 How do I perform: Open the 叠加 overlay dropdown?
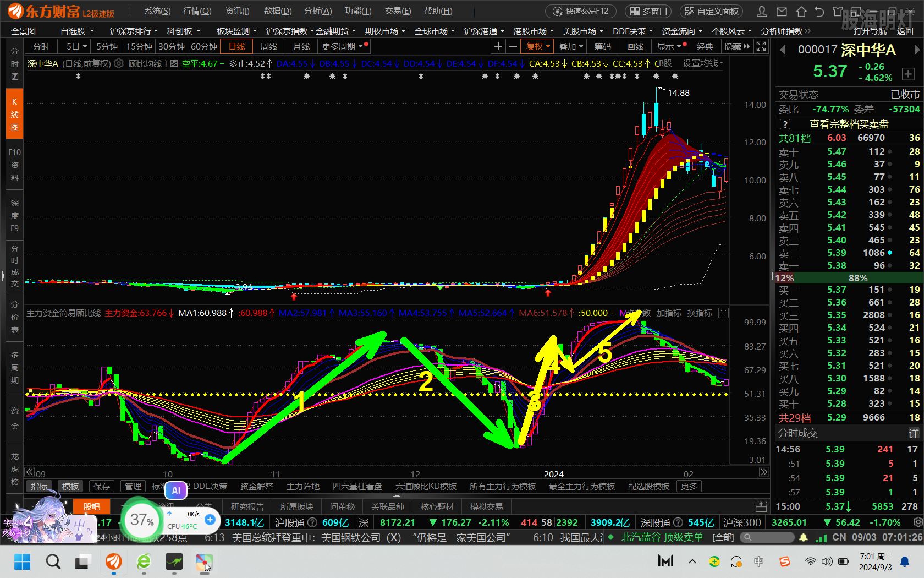(x=570, y=47)
